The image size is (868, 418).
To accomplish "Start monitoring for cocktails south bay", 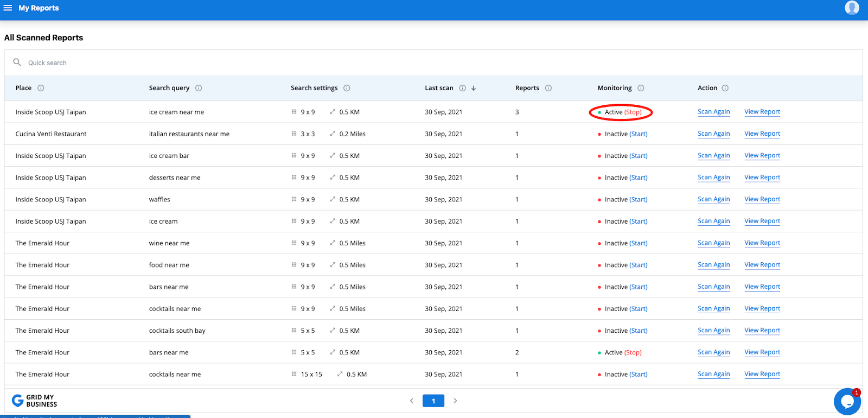I will tap(639, 331).
